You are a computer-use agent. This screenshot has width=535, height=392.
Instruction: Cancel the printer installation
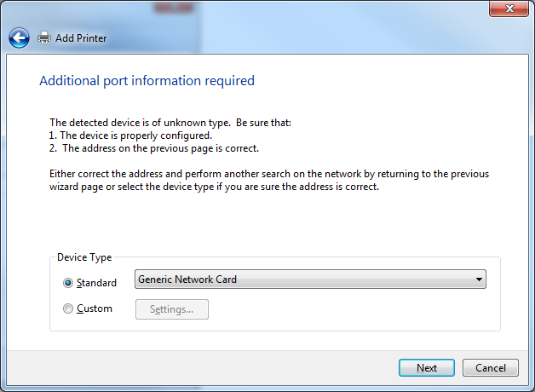coord(491,368)
